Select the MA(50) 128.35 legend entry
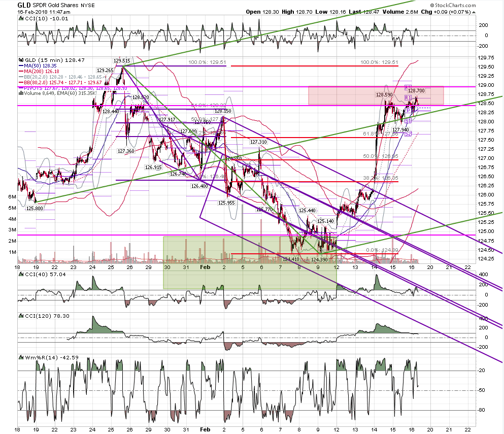The width and height of the screenshot is (504, 434). [x=38, y=66]
